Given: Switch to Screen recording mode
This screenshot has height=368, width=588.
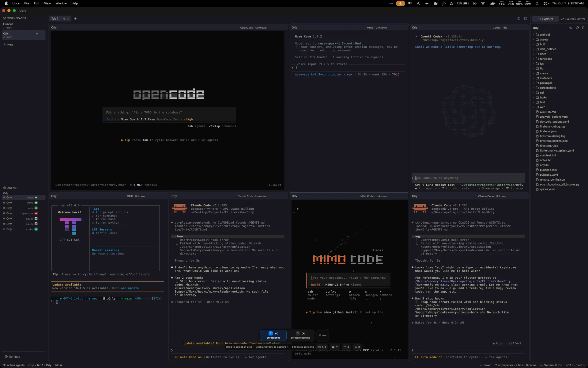Looking at the screenshot, I should tap(300, 335).
